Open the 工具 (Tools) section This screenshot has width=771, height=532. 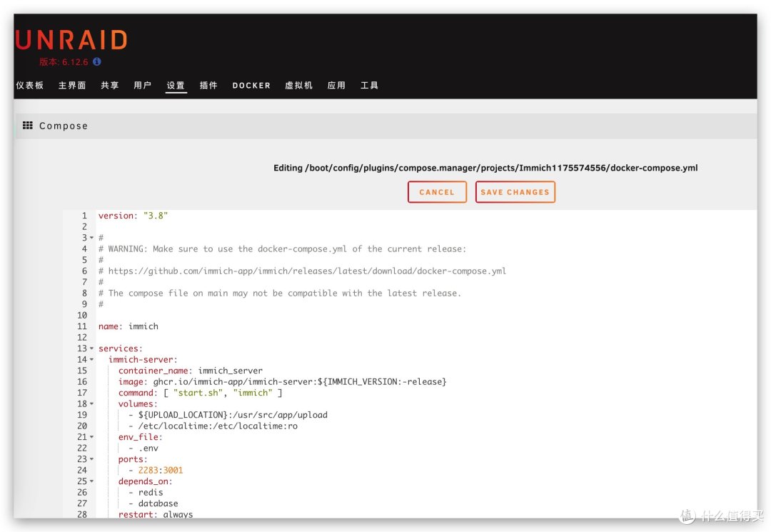tap(369, 85)
